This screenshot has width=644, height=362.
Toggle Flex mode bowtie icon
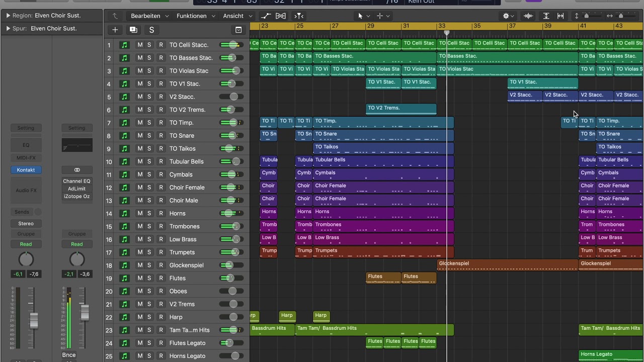click(281, 16)
